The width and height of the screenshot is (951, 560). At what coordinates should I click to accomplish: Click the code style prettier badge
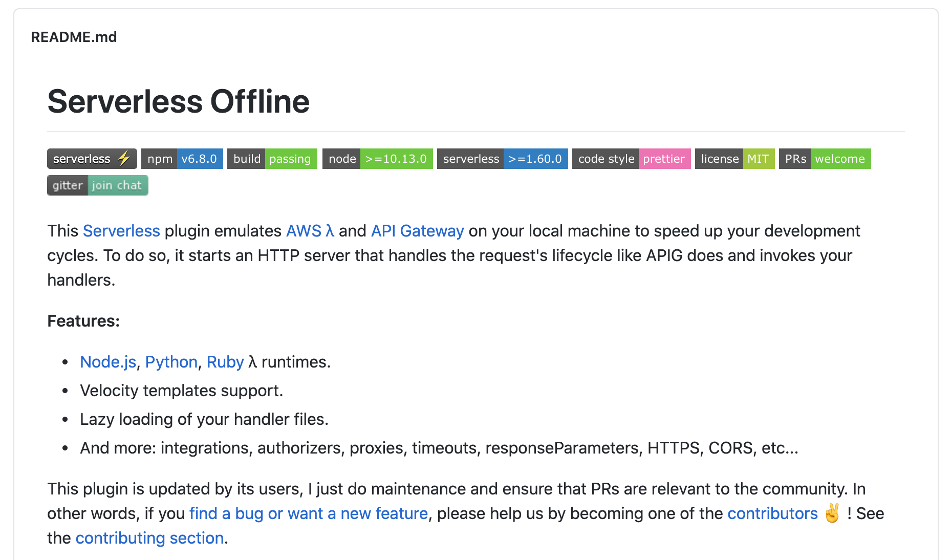(632, 159)
